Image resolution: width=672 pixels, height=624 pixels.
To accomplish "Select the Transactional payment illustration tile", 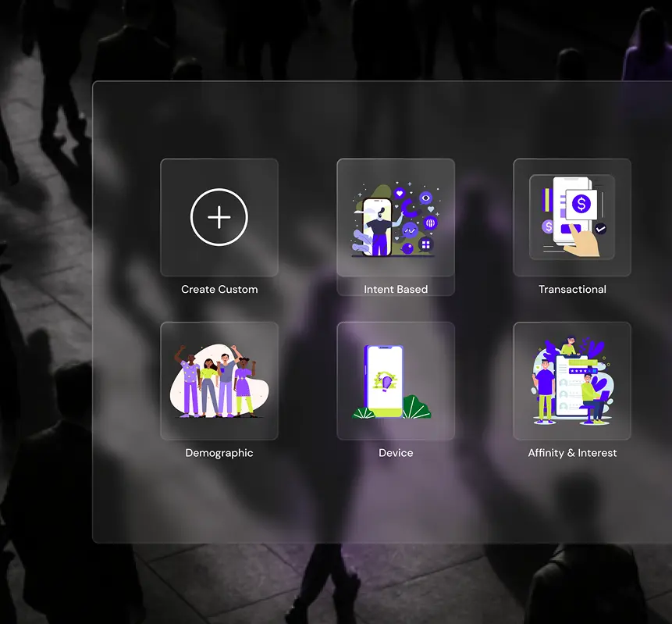I will pos(572,217).
